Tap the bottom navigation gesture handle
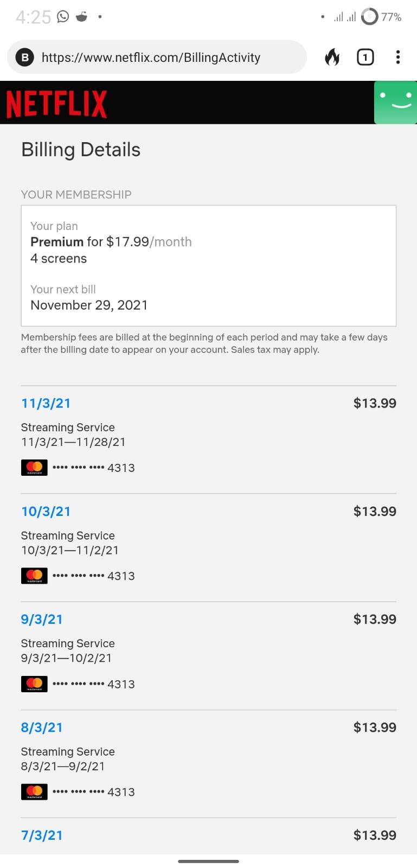The height and width of the screenshot is (868, 417). (x=208, y=861)
